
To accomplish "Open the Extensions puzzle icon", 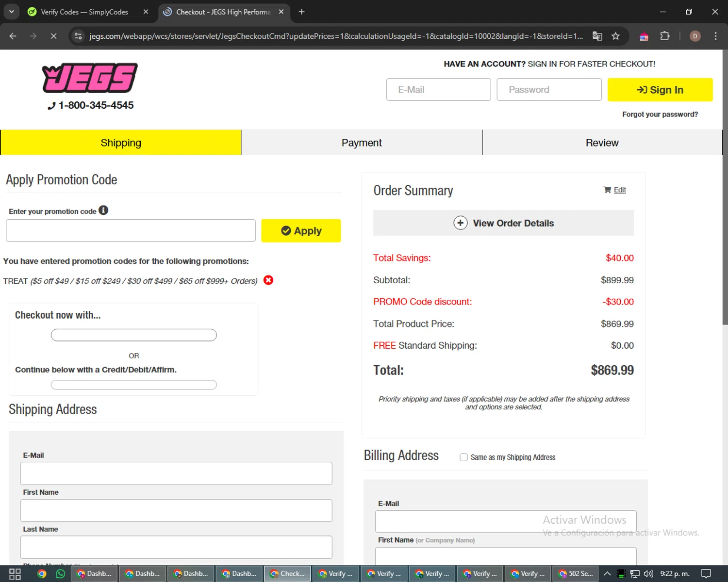I will click(x=665, y=36).
